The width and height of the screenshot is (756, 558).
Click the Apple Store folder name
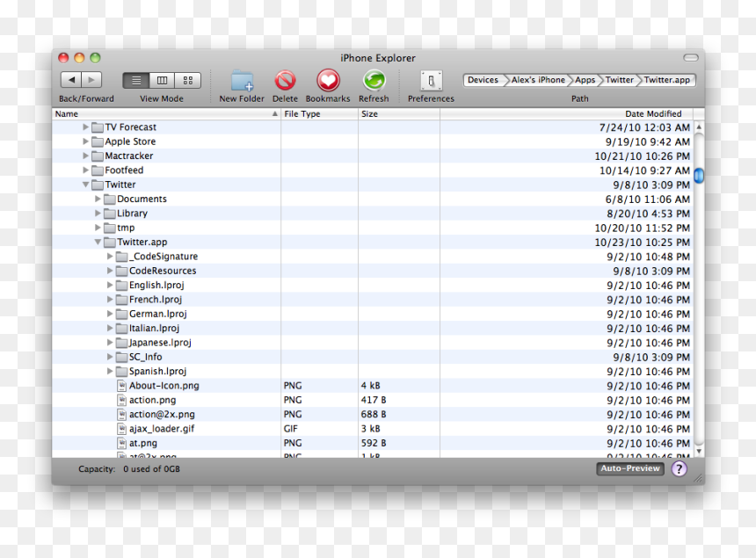(x=130, y=141)
